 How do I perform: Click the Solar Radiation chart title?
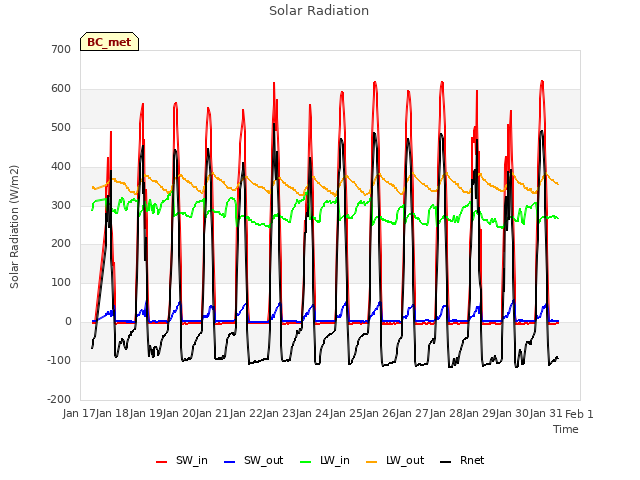[319, 11]
